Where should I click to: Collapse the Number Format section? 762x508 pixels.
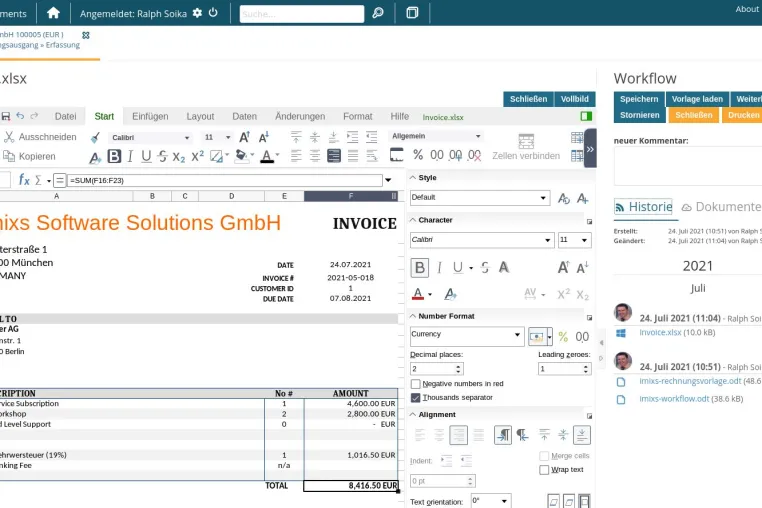(413, 316)
